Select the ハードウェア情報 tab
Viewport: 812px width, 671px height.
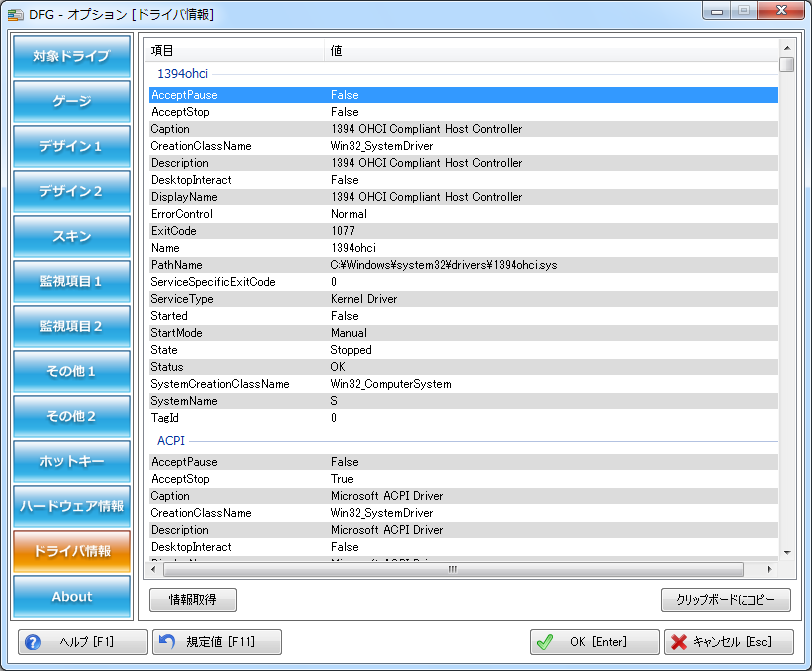(72, 506)
